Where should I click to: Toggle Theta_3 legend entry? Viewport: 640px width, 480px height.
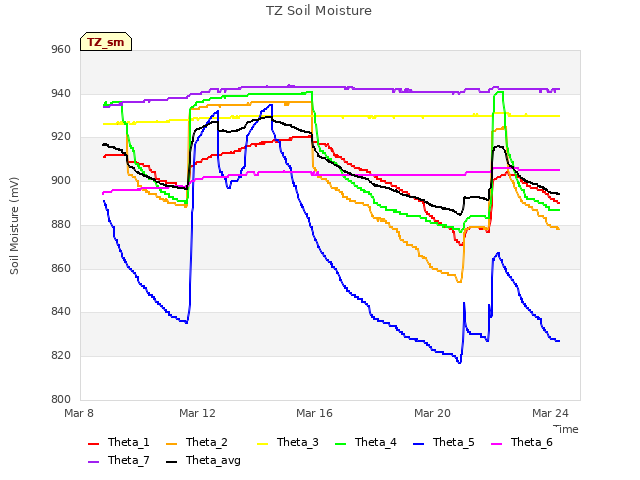(x=287, y=442)
